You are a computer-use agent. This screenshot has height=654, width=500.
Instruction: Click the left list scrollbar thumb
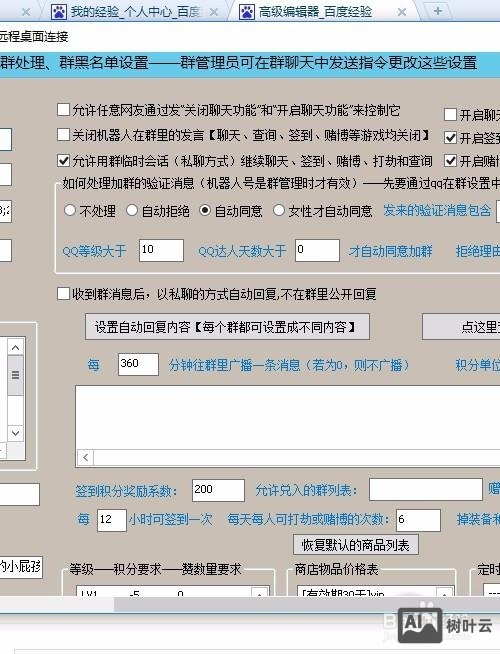[16, 375]
